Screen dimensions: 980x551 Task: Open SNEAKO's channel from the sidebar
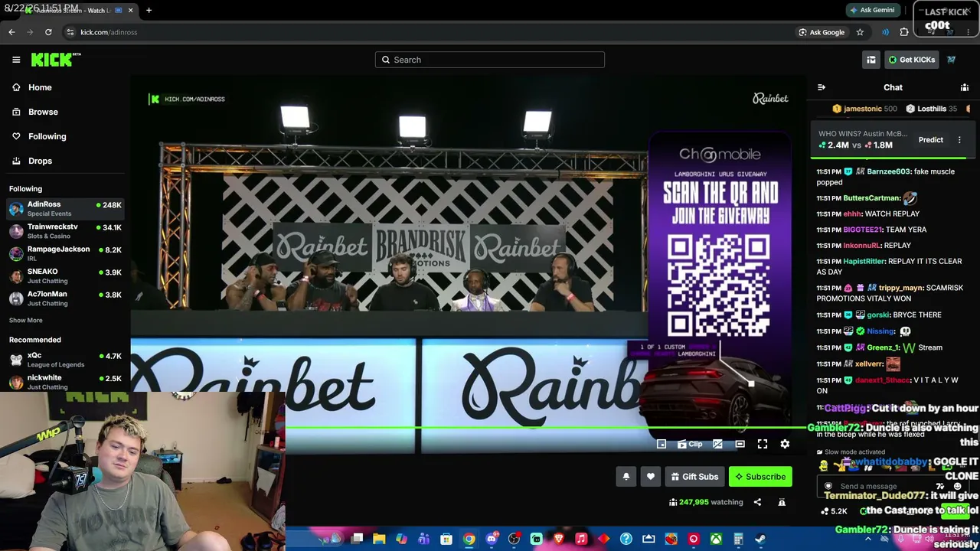pyautogui.click(x=65, y=275)
